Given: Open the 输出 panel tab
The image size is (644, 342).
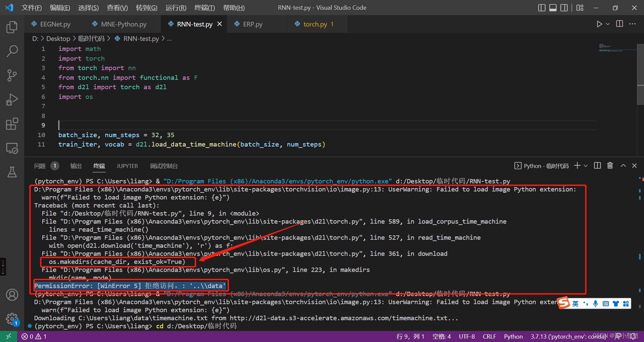Looking at the screenshot, I should tap(76, 166).
